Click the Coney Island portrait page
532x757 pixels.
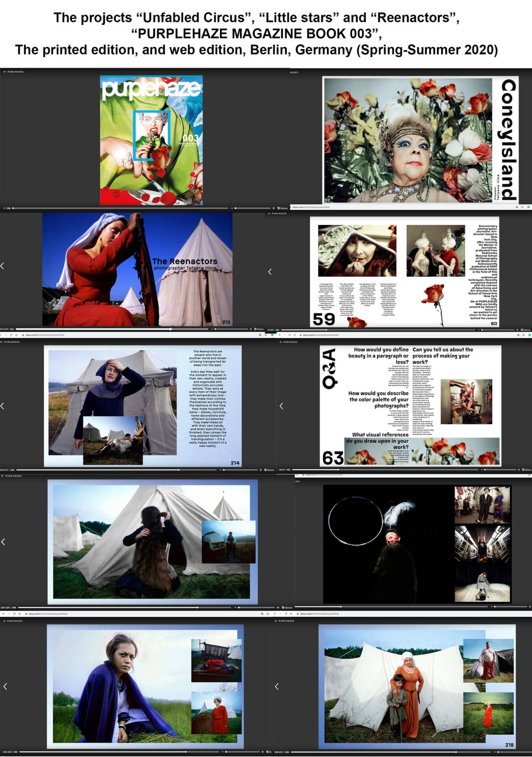(420, 140)
